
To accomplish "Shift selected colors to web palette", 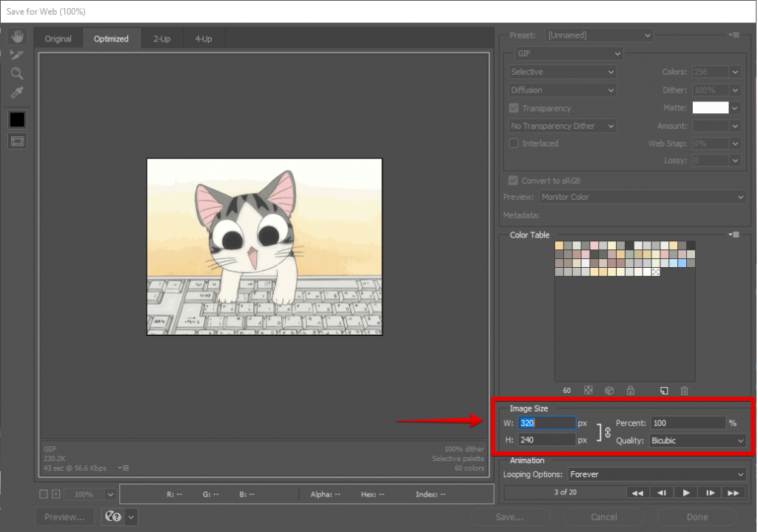I will 608,390.
